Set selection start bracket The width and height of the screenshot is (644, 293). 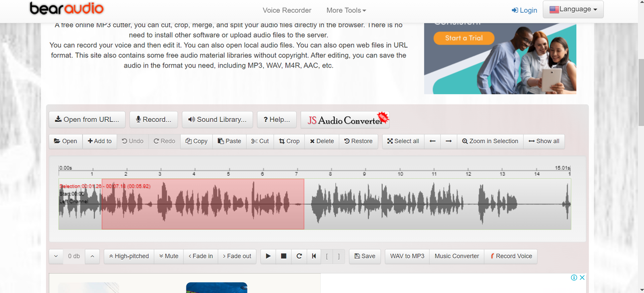pyautogui.click(x=327, y=256)
